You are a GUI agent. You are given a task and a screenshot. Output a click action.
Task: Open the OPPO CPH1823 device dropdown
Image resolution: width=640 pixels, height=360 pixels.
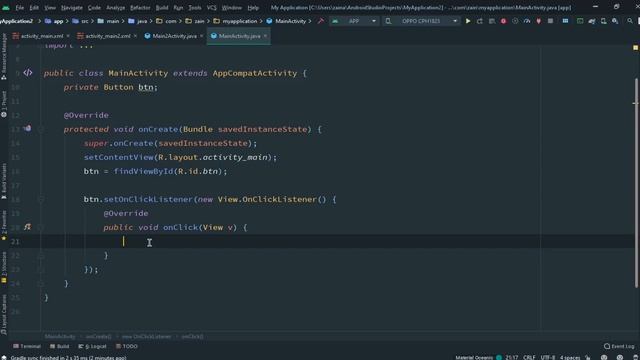pyautogui.click(x=421, y=21)
